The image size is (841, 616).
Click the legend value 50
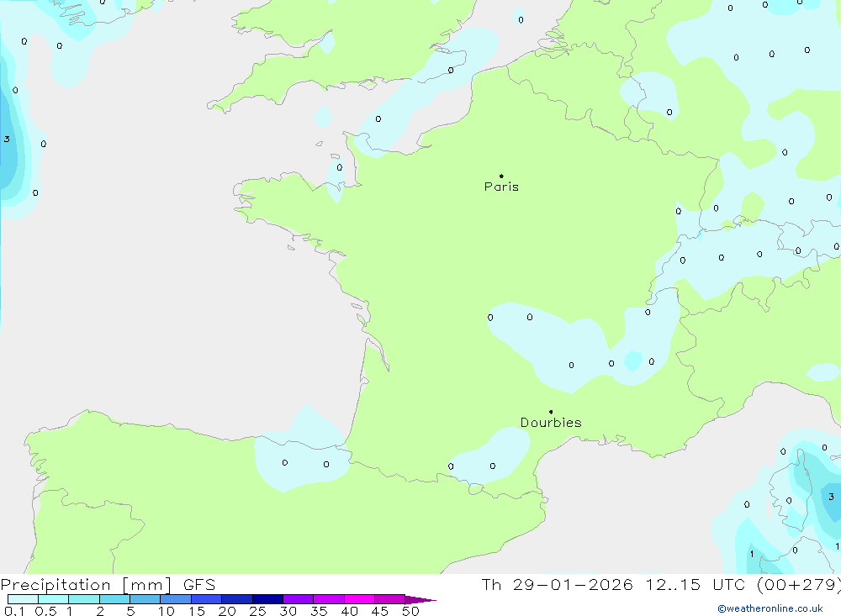(410, 611)
